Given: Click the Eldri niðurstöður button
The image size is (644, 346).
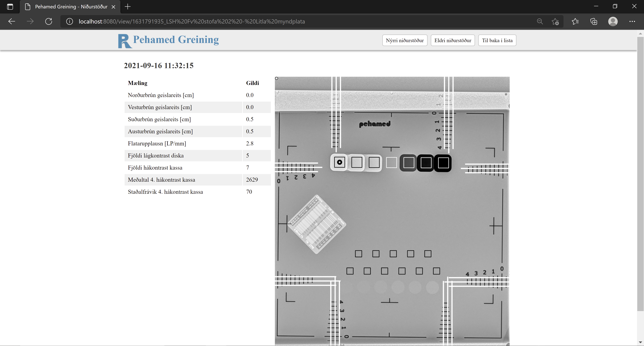Looking at the screenshot, I should pos(452,40).
